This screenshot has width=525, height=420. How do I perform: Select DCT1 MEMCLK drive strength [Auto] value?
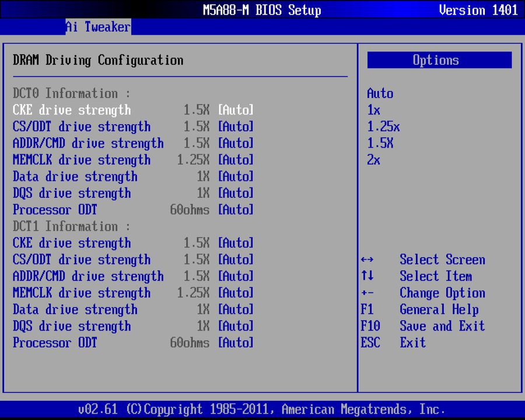[x=236, y=293]
